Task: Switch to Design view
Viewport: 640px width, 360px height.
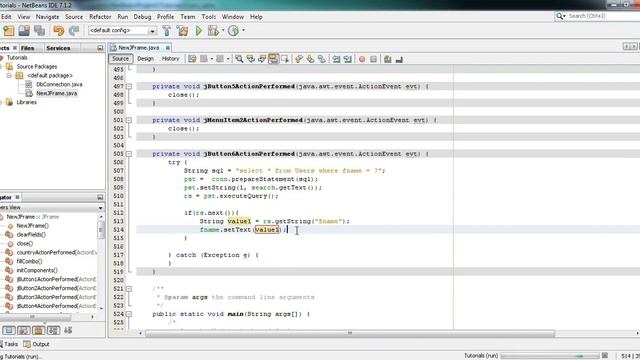Action: [x=145, y=59]
